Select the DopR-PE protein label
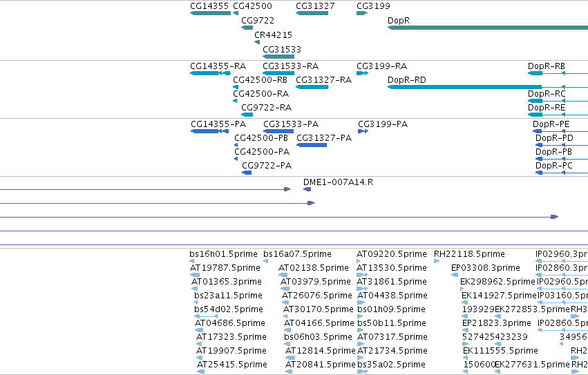This screenshot has height=375, width=588. 551,124
